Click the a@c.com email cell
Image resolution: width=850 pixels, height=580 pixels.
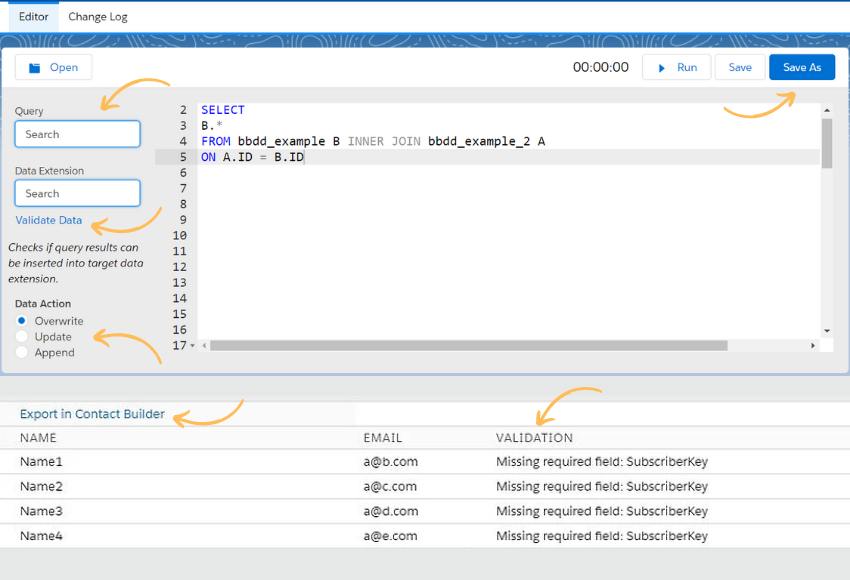point(390,486)
